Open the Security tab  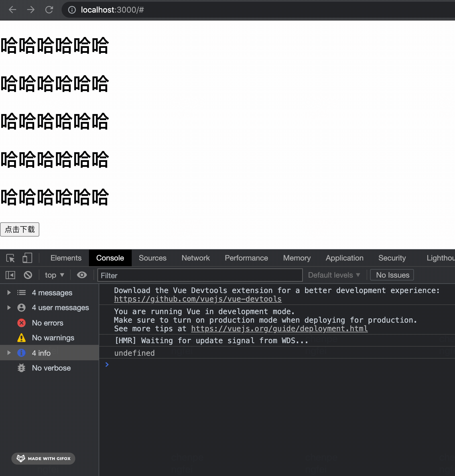click(x=392, y=258)
